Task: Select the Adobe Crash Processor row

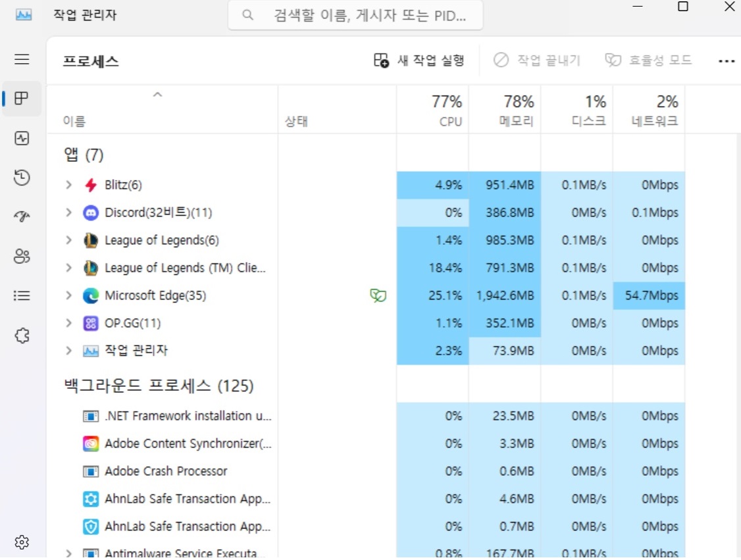Action: (166, 471)
